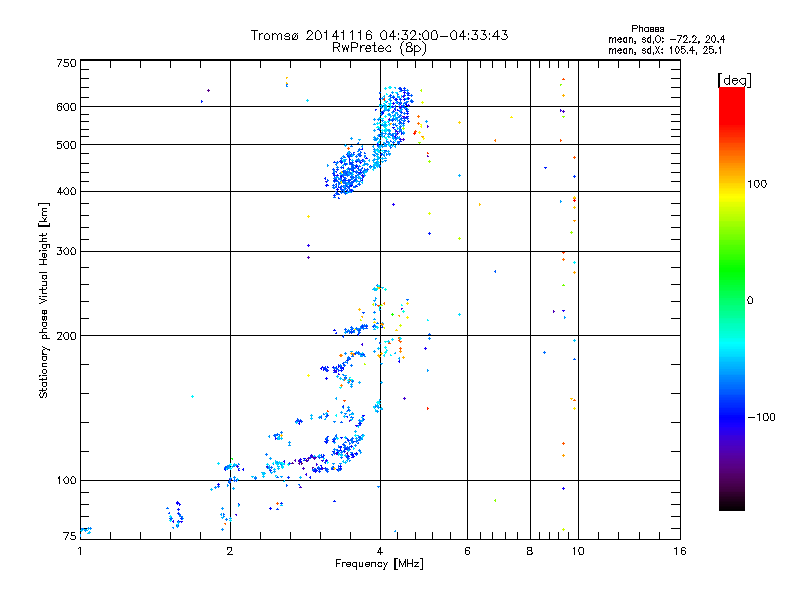Image resolution: width=800 pixels, height=600 pixels.
Task: Click the "10" frequency tick label
Action: (x=578, y=551)
